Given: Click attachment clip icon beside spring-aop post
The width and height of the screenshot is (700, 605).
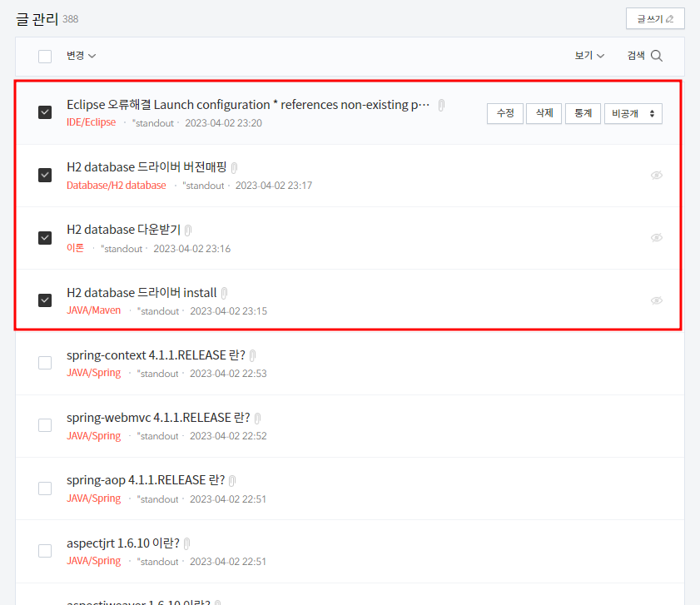Looking at the screenshot, I should (232, 481).
